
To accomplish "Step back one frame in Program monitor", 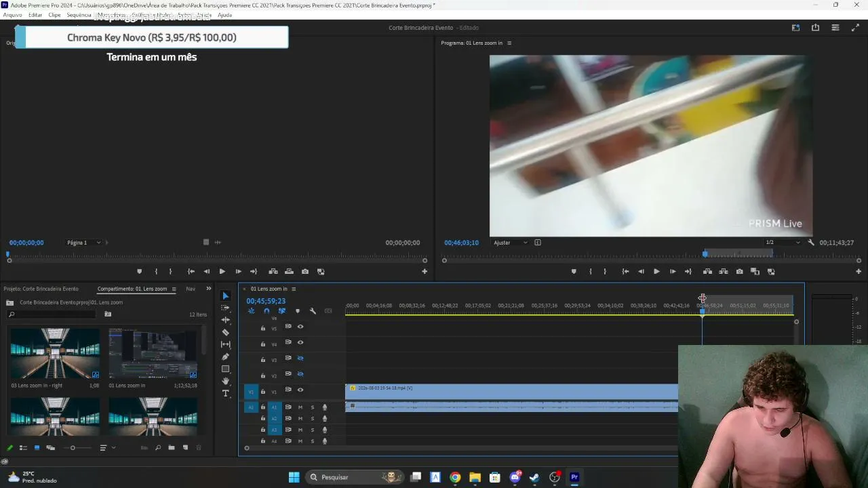I will pyautogui.click(x=641, y=272).
